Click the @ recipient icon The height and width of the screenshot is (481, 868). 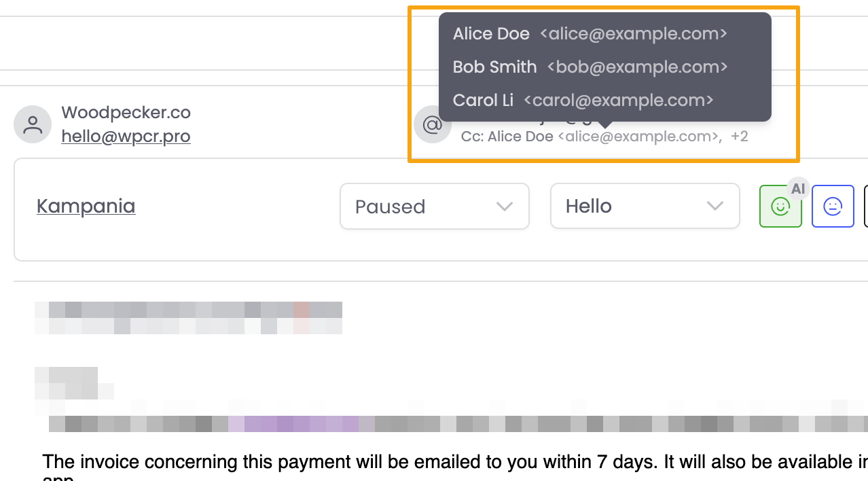coord(433,125)
